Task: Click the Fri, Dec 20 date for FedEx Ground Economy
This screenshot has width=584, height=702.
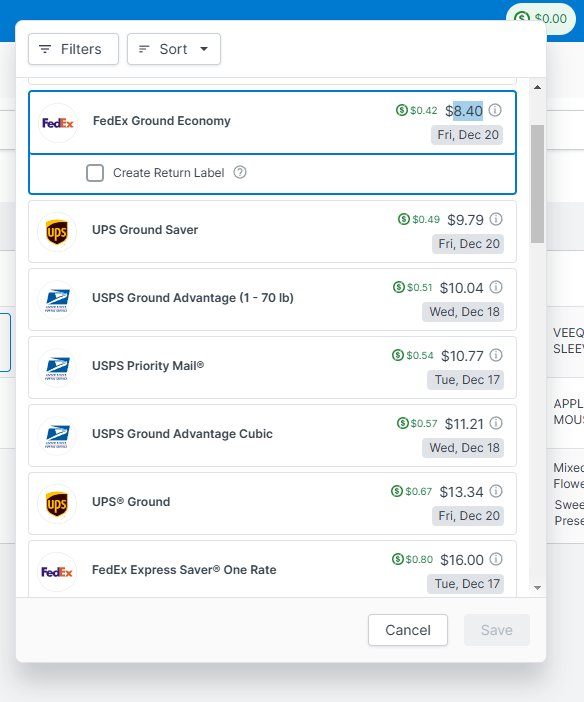Action: (468, 135)
